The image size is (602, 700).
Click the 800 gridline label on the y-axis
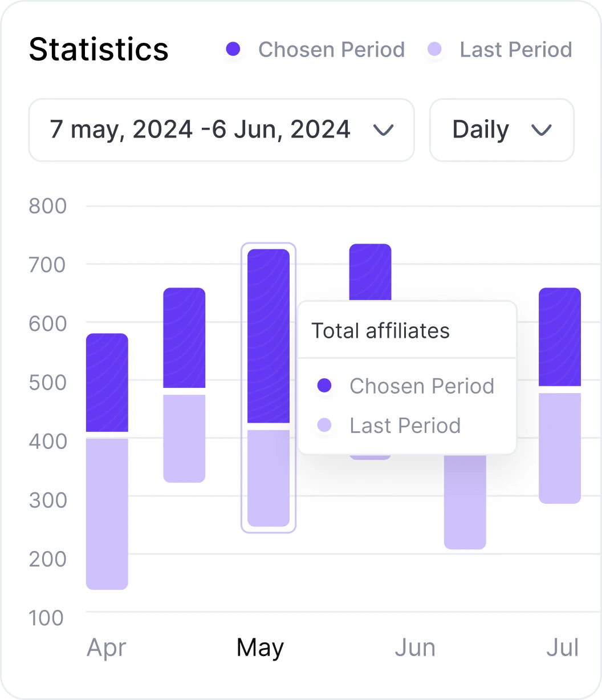pos(48,206)
